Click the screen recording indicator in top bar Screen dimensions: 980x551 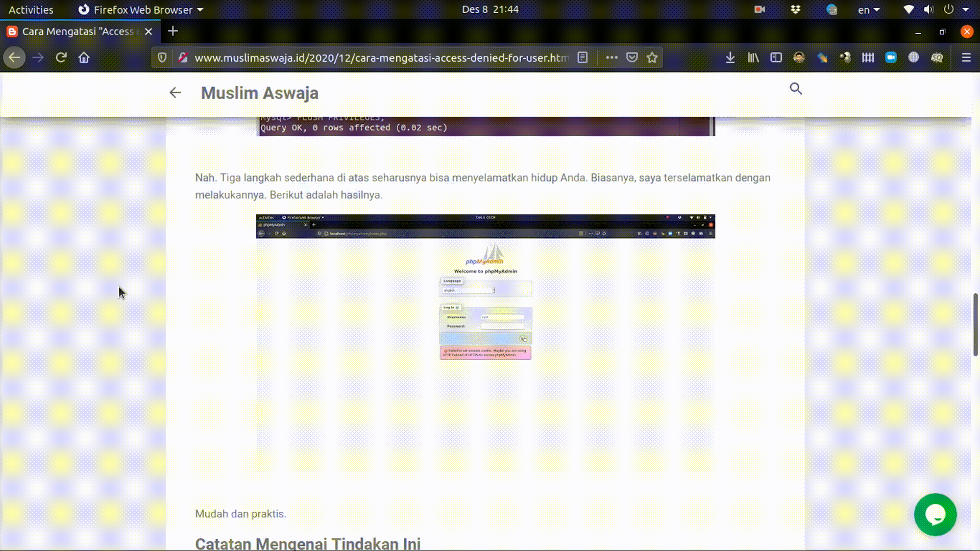pyautogui.click(x=759, y=10)
